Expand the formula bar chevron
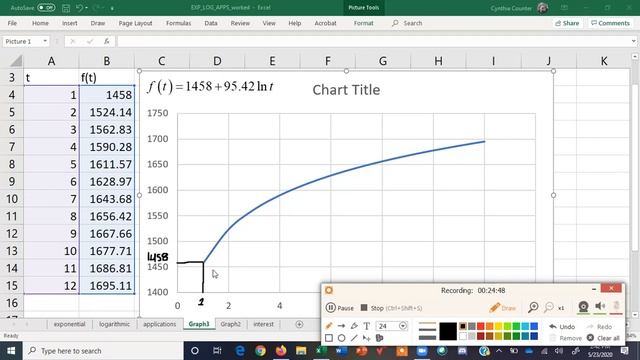This screenshot has width=640, height=360. point(633,41)
